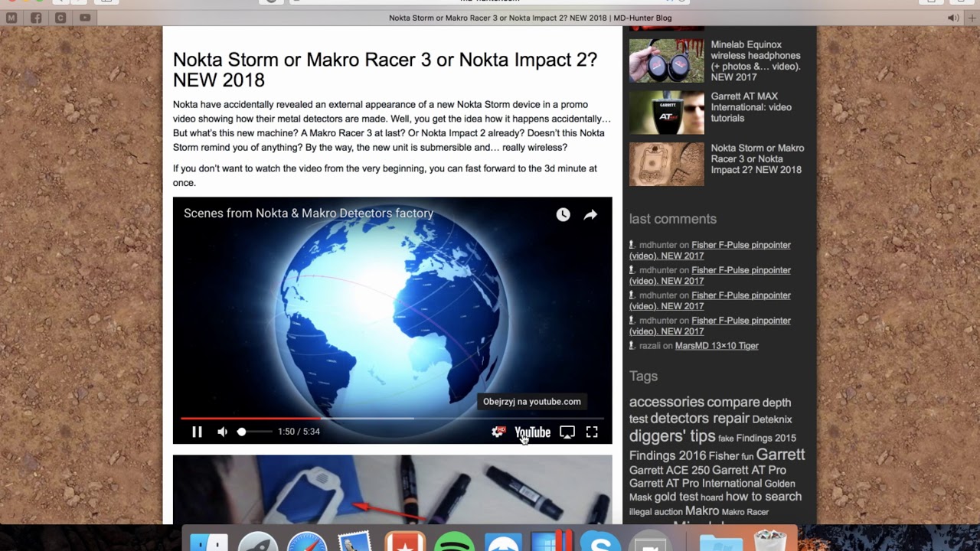Select the 'hoard' tag
This screenshot has width=980, height=551.
[711, 497]
